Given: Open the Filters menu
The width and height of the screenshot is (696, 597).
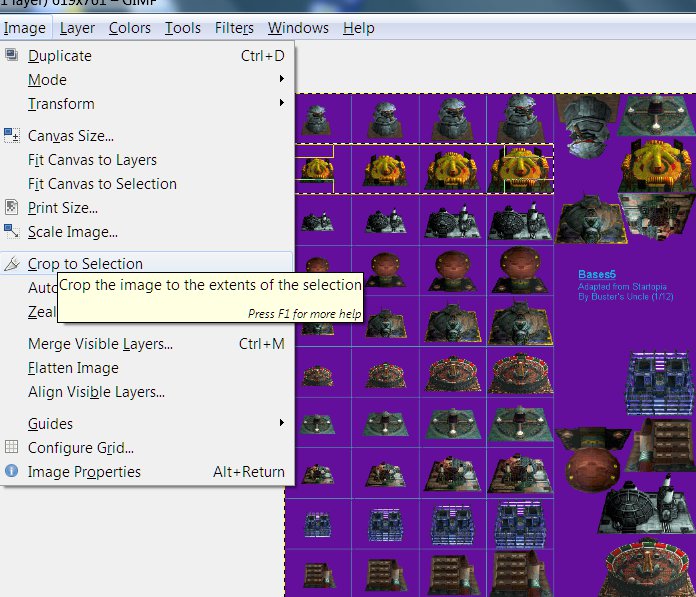Looking at the screenshot, I should (x=234, y=28).
